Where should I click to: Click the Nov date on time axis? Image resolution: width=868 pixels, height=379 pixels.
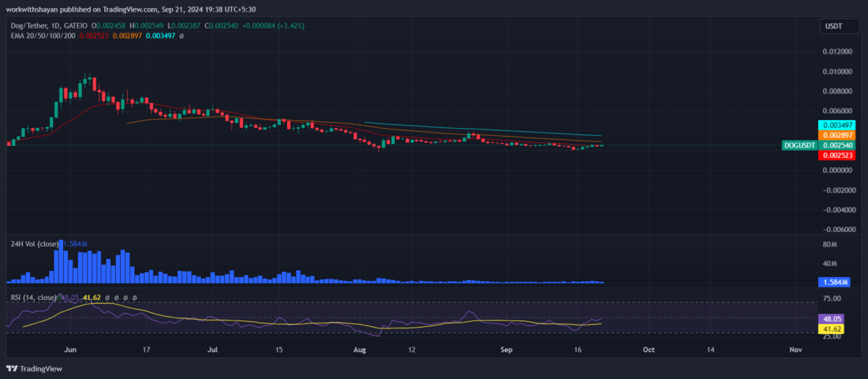[796, 349]
